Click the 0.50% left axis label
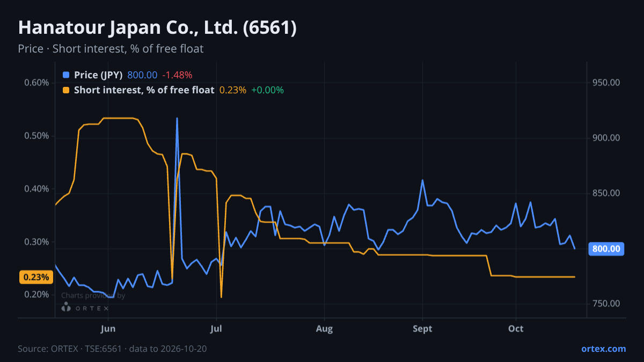This screenshot has width=644, height=362. pos(36,136)
